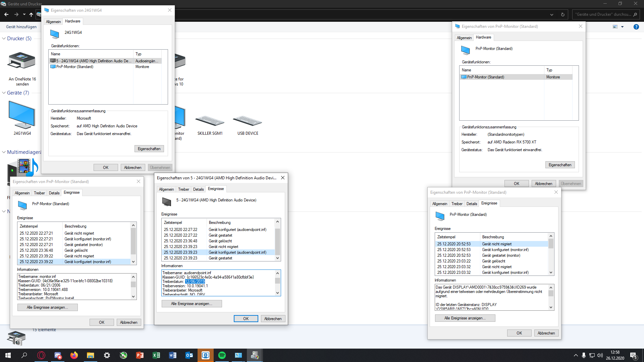
Task: Click the microphone tray icon
Action: [584, 355]
